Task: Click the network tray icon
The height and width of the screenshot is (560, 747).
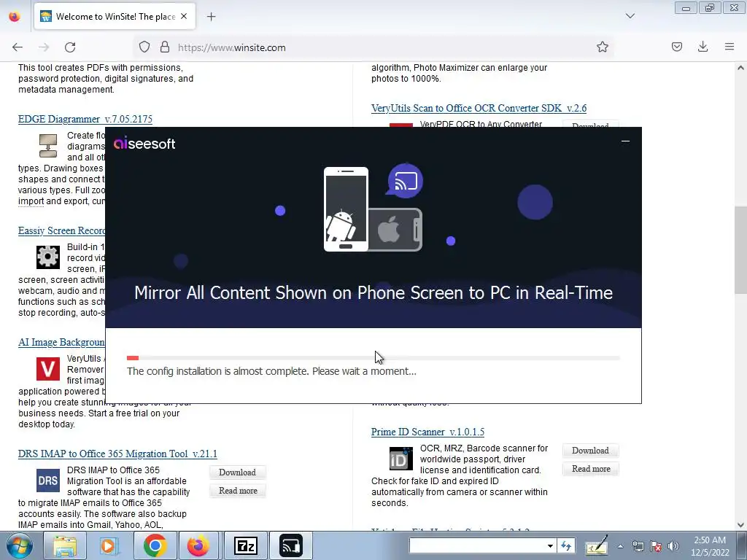Action: point(638,546)
